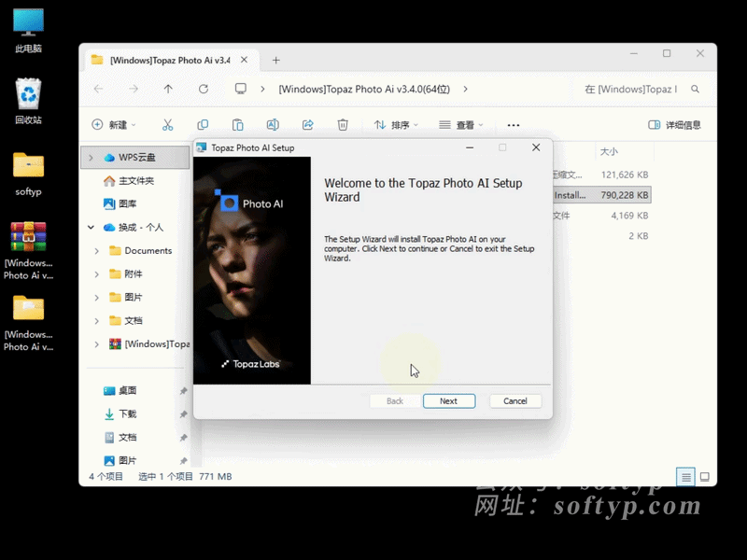Expand the 附件 folder node
This screenshot has height=560, width=747.
tap(97, 273)
